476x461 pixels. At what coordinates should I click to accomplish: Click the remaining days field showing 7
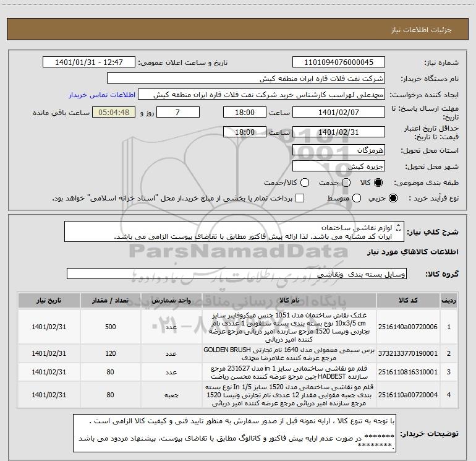pos(178,112)
